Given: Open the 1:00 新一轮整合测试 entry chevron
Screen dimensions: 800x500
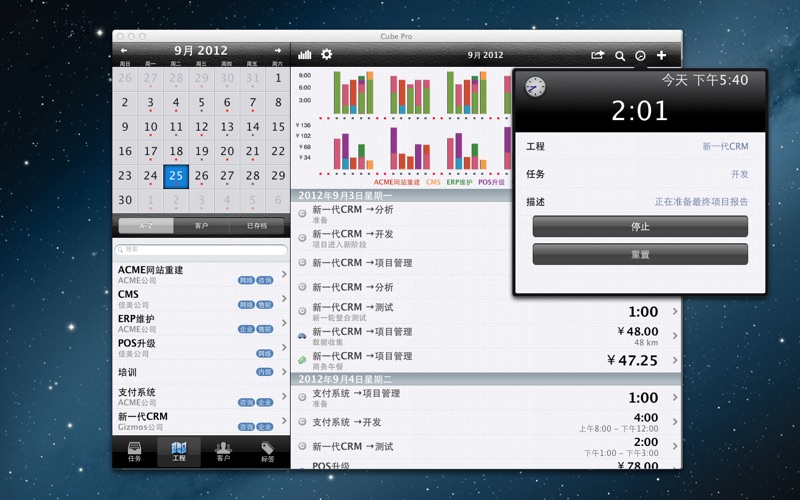Looking at the screenshot, I should click(x=675, y=311).
